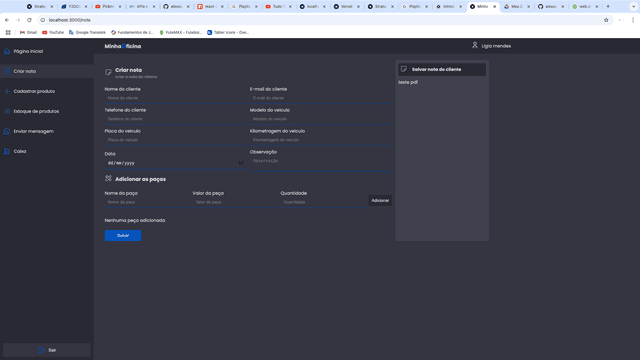Click the user icon beside Ligia mendes
Viewport: 640px width, 360px height.
point(475,45)
